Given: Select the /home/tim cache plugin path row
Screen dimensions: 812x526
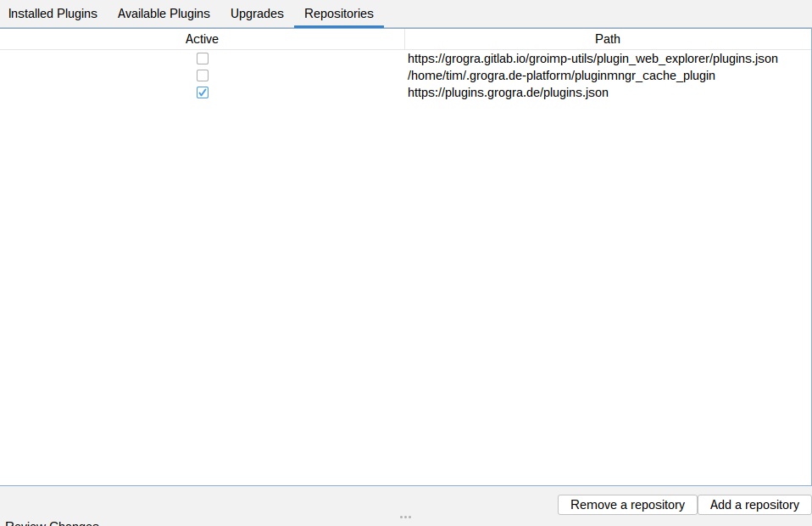Looking at the screenshot, I should coord(561,76).
